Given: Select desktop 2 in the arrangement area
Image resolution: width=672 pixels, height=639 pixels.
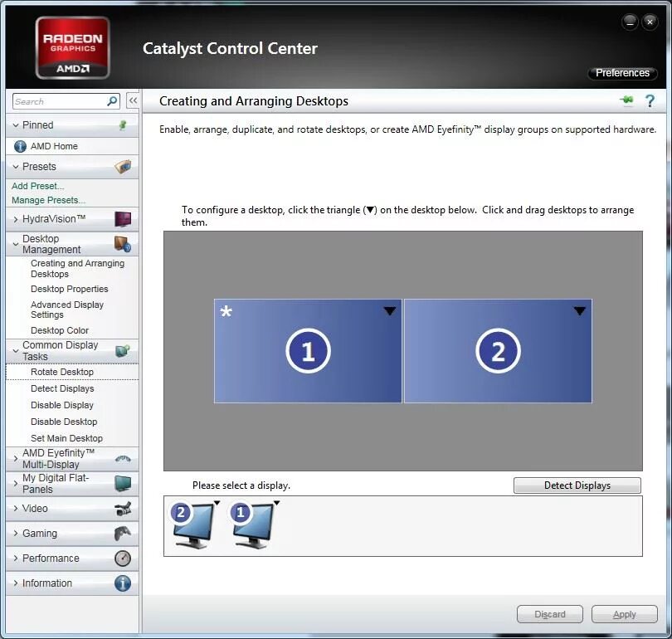Looking at the screenshot, I should click(498, 351).
